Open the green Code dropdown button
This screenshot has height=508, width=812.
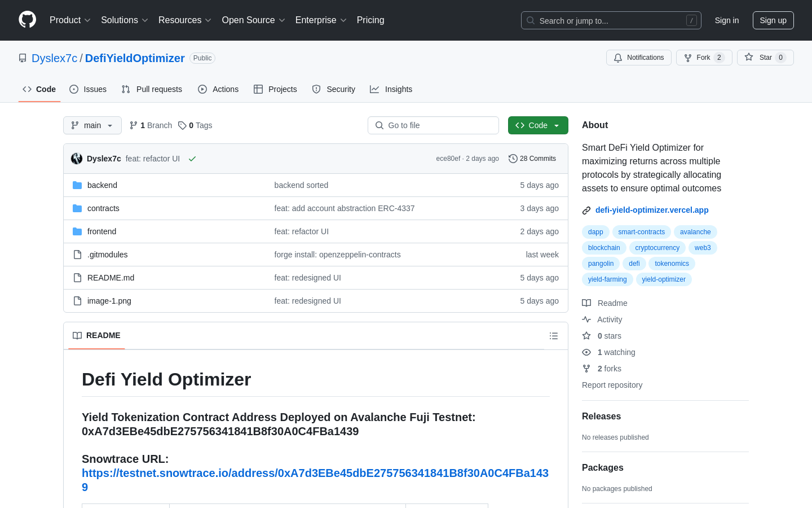pyautogui.click(x=538, y=125)
